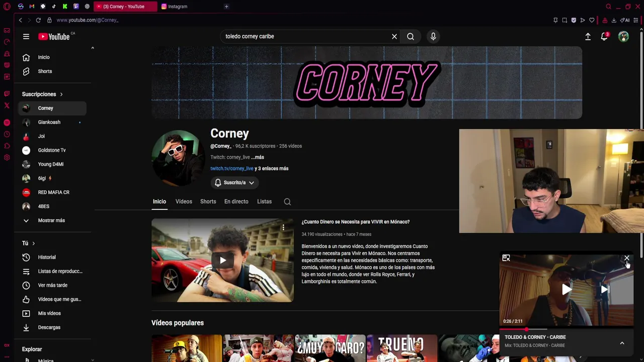Reload the page
This screenshot has height=362, width=644.
38,20
